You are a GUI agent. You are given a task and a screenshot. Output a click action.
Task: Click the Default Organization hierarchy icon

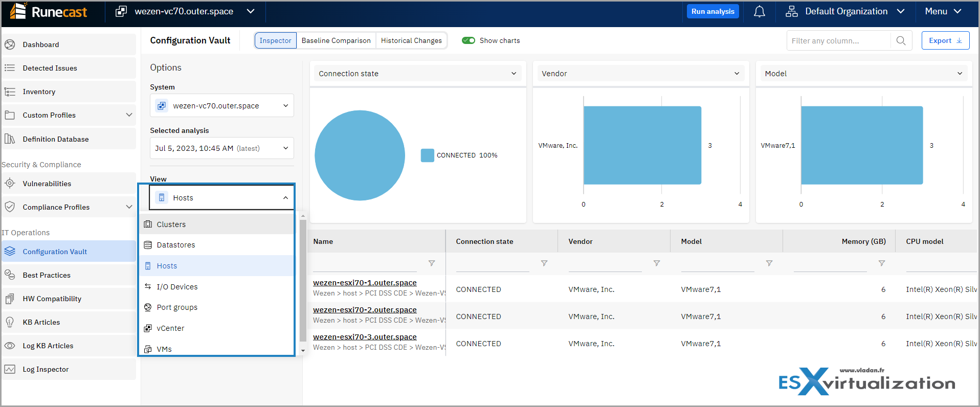[792, 11]
